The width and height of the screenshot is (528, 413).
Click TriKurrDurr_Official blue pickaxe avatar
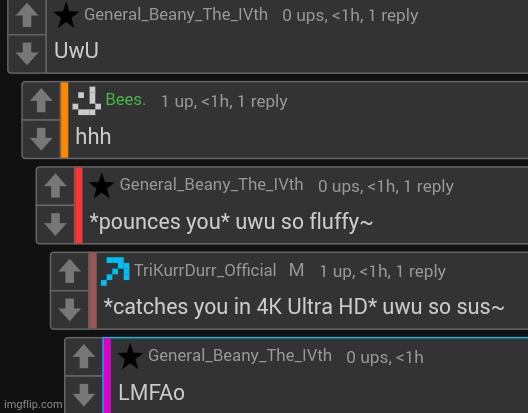115,271
